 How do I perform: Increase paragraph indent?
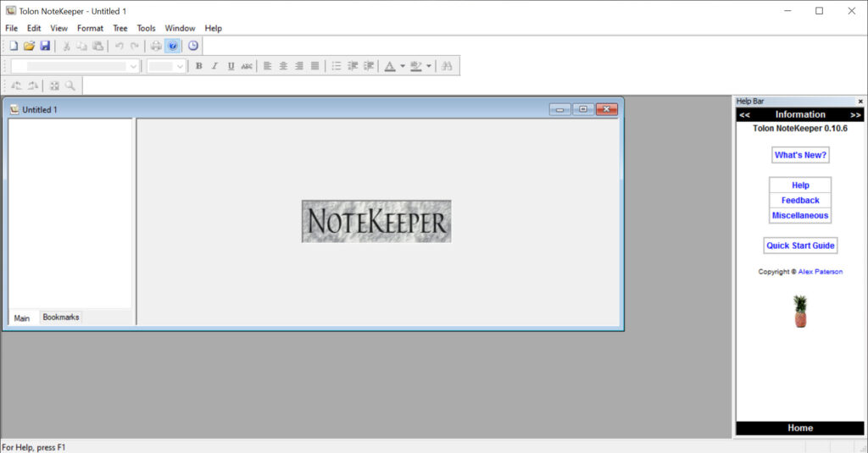368,66
